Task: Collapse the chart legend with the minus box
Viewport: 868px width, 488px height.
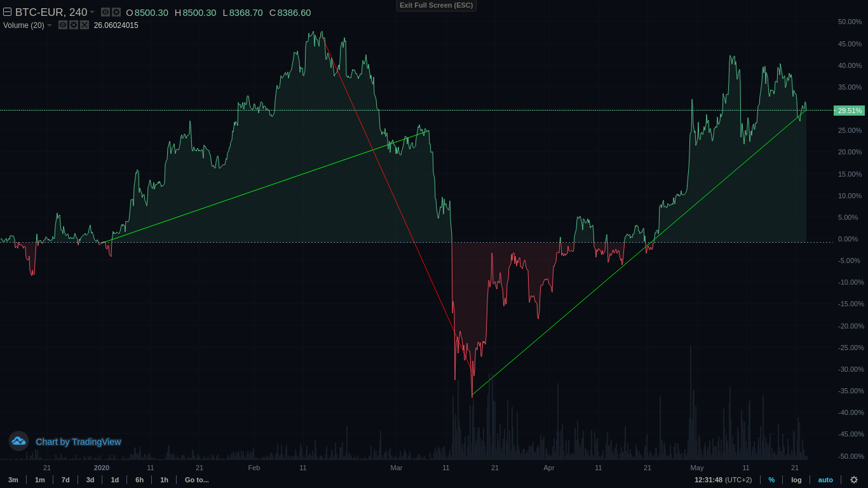Action: 8,12
